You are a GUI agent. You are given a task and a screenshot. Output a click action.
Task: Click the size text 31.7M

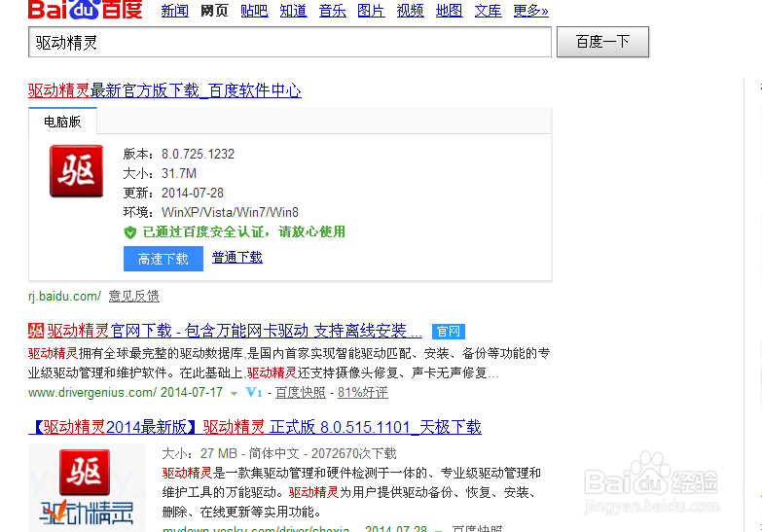click(x=179, y=173)
